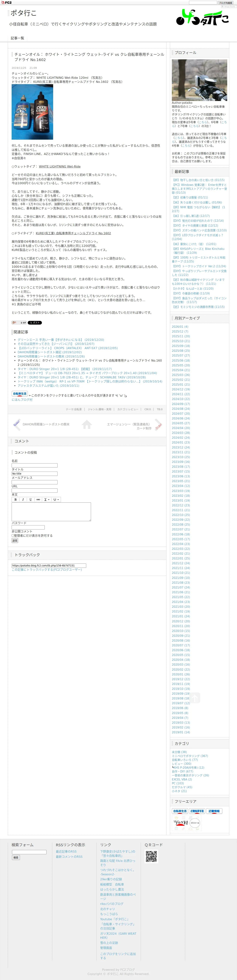Click the trackback URL field
Image resolution: width=237 pixels, height=980 pixels.
pos(49,565)
